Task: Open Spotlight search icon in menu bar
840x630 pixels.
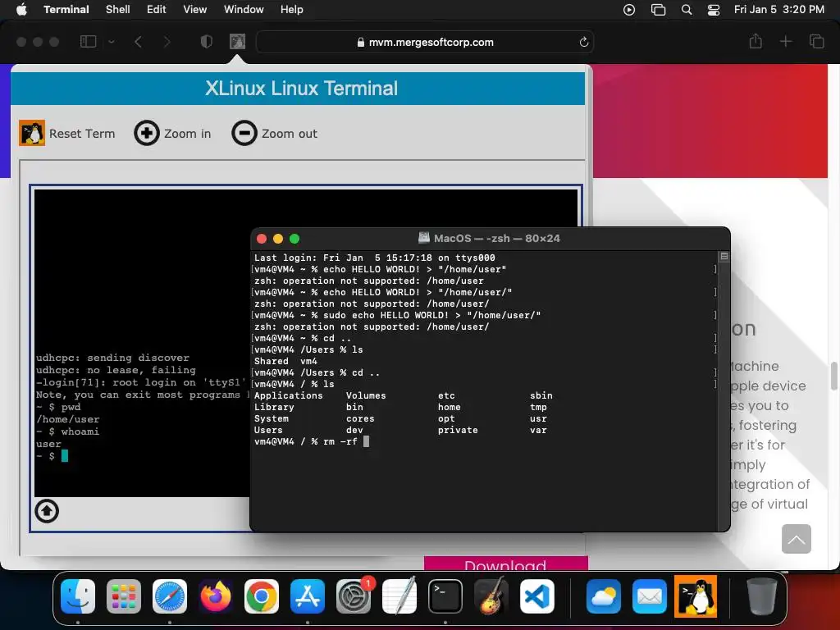Action: 687,10
